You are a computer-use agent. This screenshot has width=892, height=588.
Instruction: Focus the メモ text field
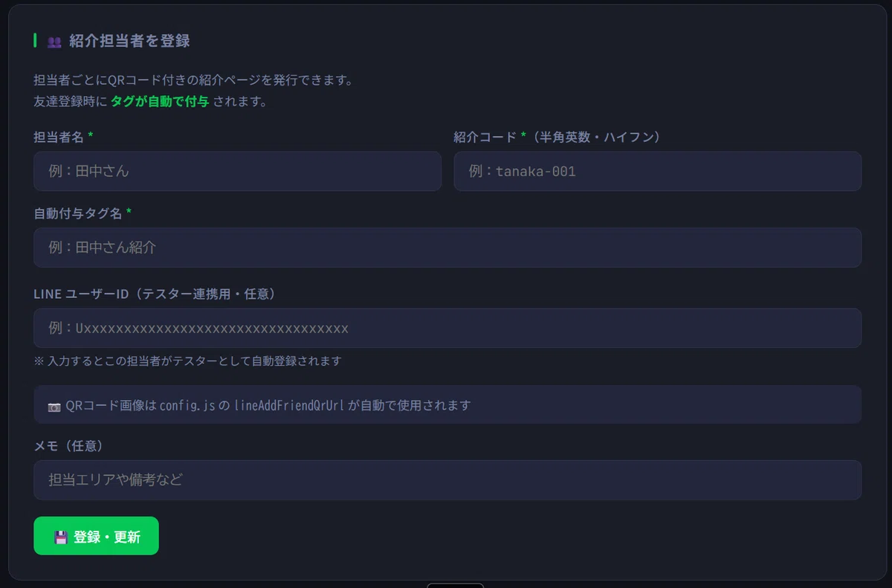tap(447, 480)
